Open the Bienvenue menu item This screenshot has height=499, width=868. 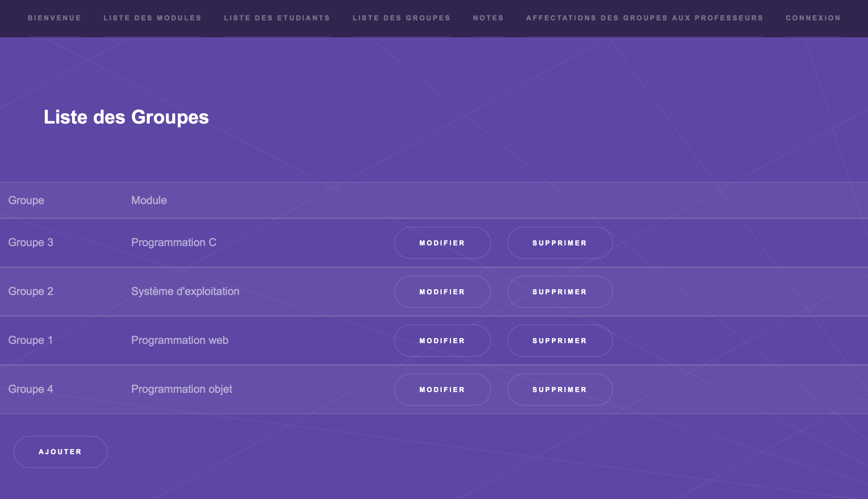click(x=54, y=18)
